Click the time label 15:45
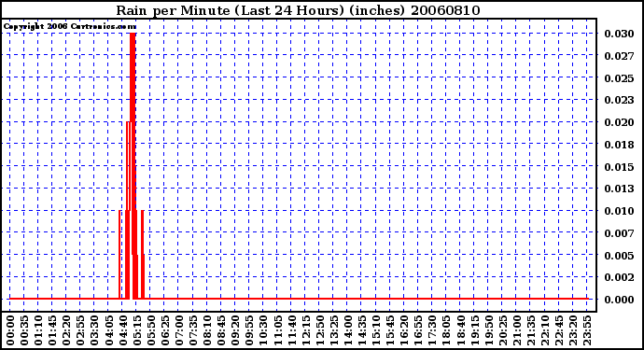This screenshot has height=350, width=644. (389, 330)
